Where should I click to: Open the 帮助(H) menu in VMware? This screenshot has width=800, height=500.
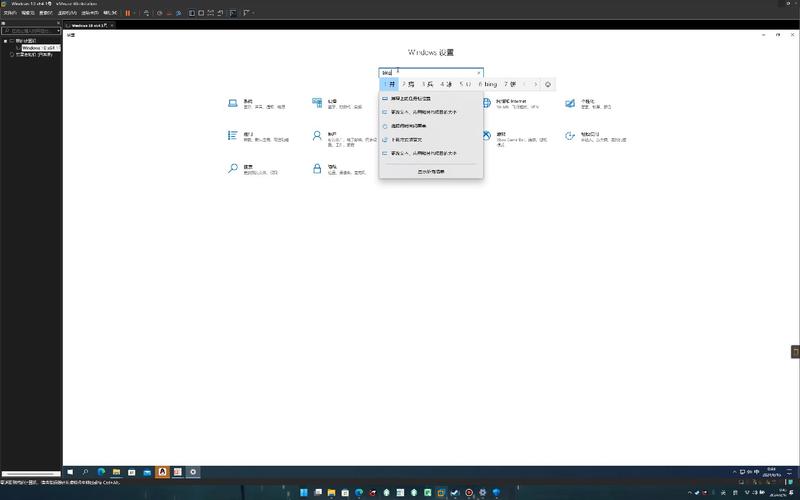pyautogui.click(x=110, y=13)
